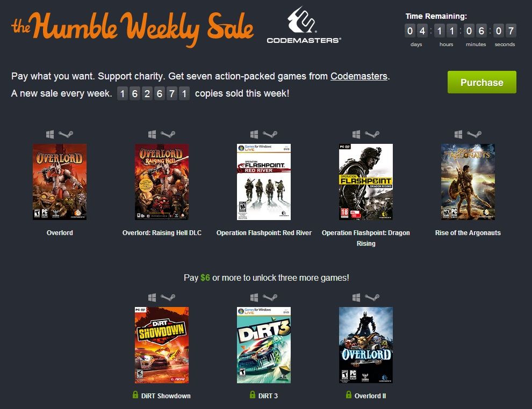Click the green lock icon beside DiRT Showdown
The height and width of the screenshot is (409, 532).
click(135, 395)
